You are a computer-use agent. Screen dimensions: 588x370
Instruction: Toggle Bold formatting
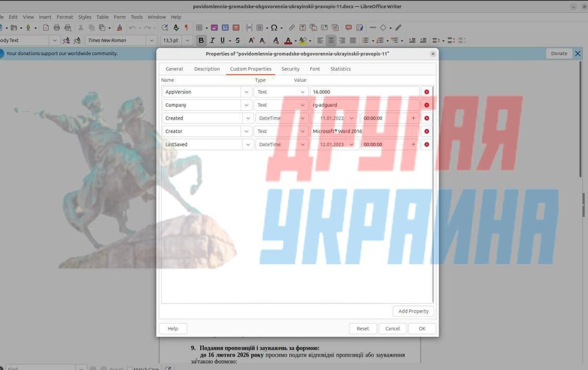pos(201,41)
